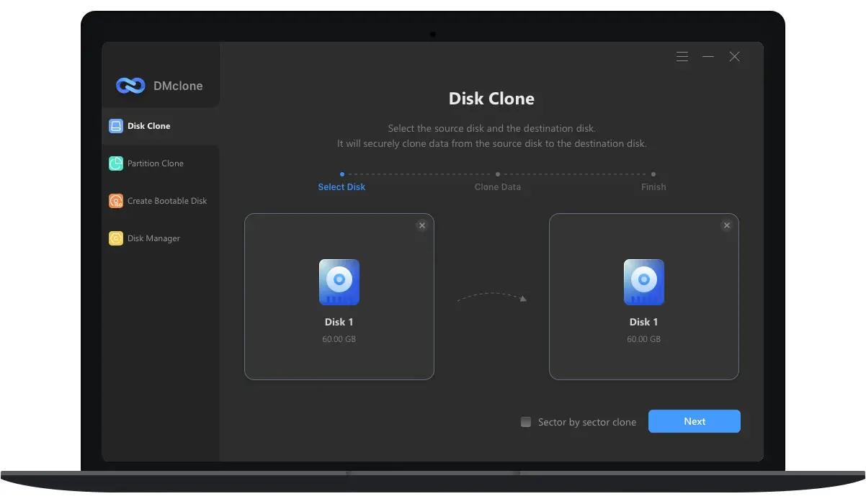
Task: Click the destination disk drive icon
Action: pyautogui.click(x=643, y=282)
